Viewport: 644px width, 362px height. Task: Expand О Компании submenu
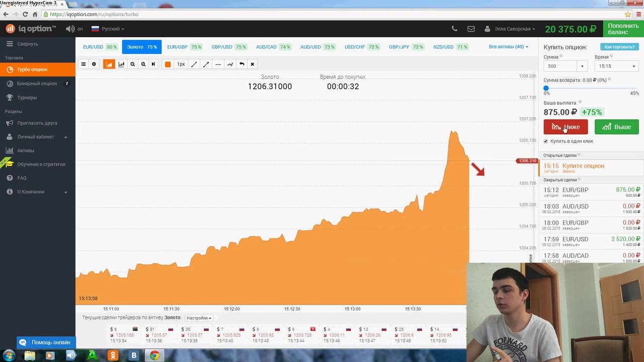[38, 192]
